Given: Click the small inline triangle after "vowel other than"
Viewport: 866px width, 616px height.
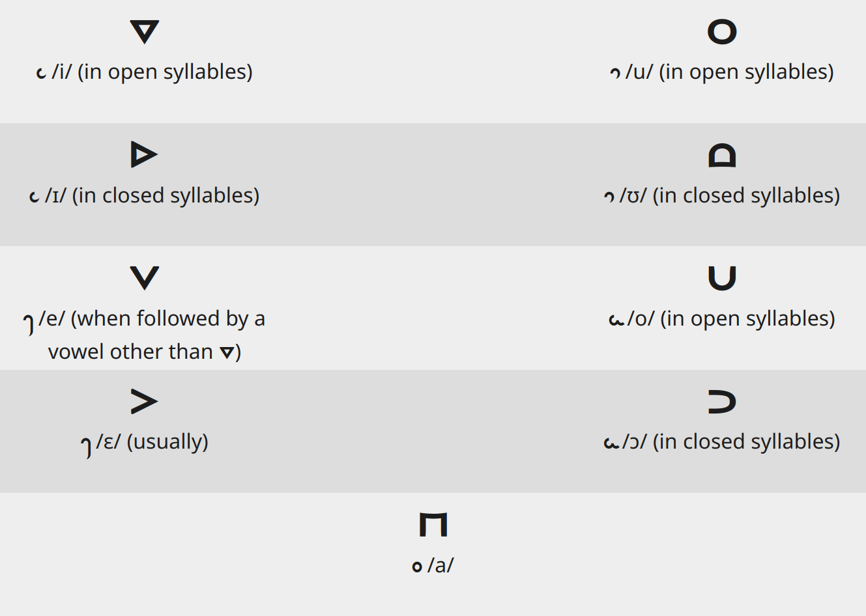Looking at the screenshot, I should click(226, 353).
